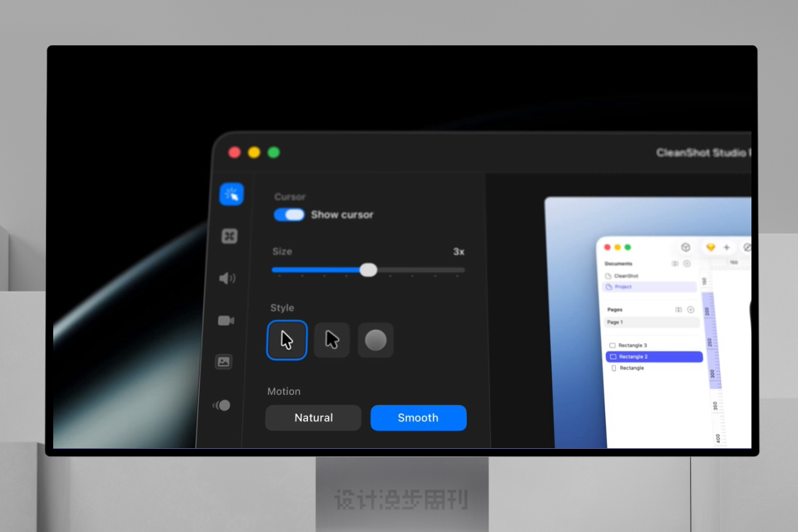Click the Pages section heading
The image size is (798, 532).
[x=615, y=309]
